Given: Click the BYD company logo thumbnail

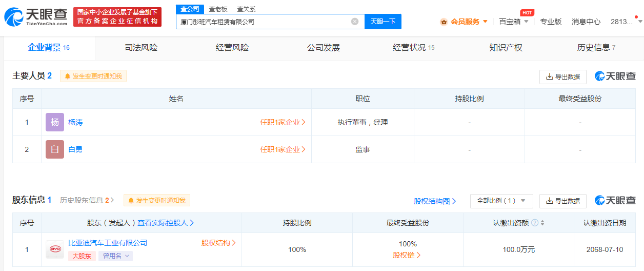Looking at the screenshot, I should (x=54, y=249).
